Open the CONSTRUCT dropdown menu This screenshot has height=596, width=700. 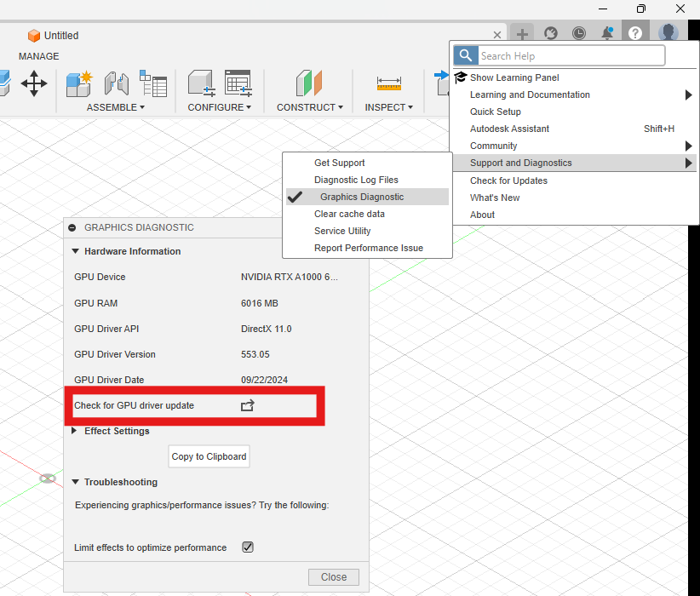tap(309, 106)
